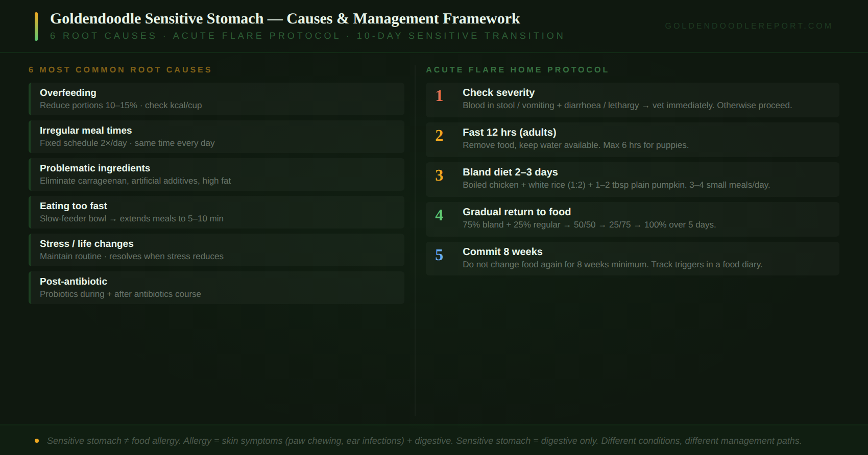Click the orange bullet dot in footer
Viewport: 868px width, 455px height.
coord(37,441)
